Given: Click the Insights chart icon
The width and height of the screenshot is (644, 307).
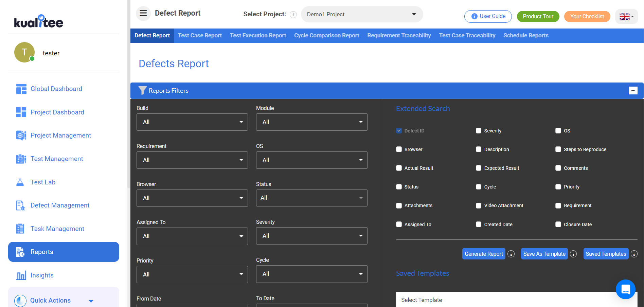Looking at the screenshot, I should pos(21,275).
